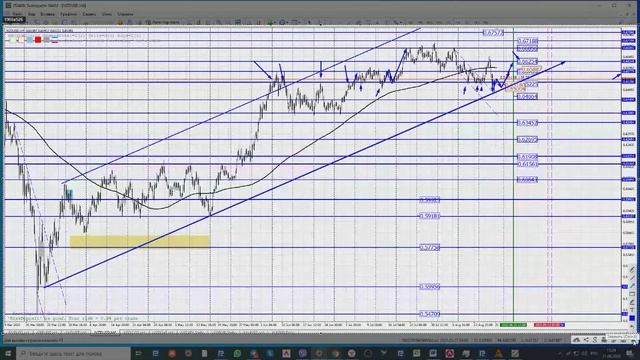Select price level label 0.63453
640x360 pixels.
coord(527,122)
